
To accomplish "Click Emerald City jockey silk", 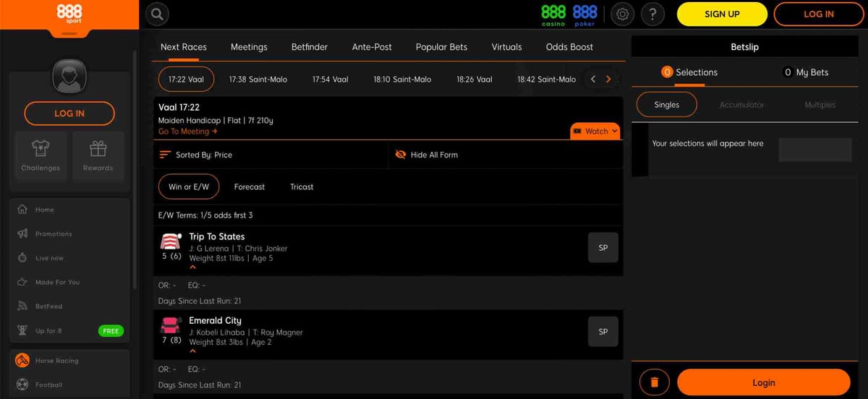I will pyautogui.click(x=171, y=325).
